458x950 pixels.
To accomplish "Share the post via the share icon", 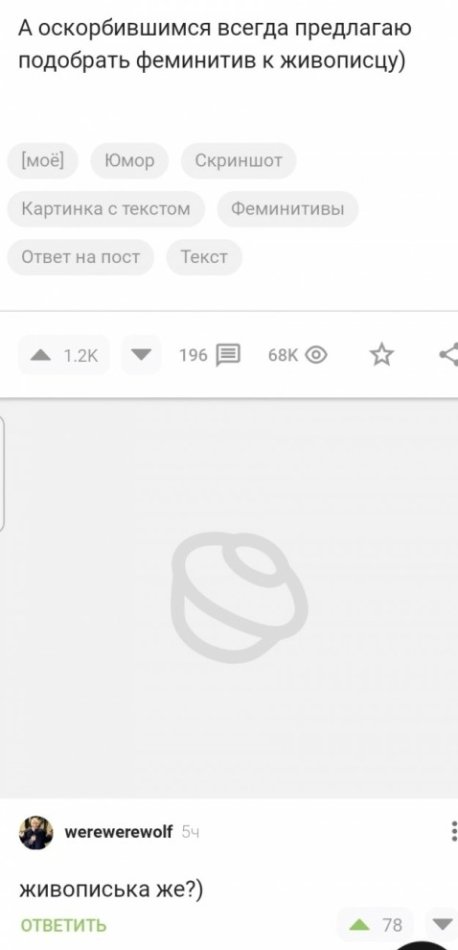I will pyautogui.click(x=449, y=354).
